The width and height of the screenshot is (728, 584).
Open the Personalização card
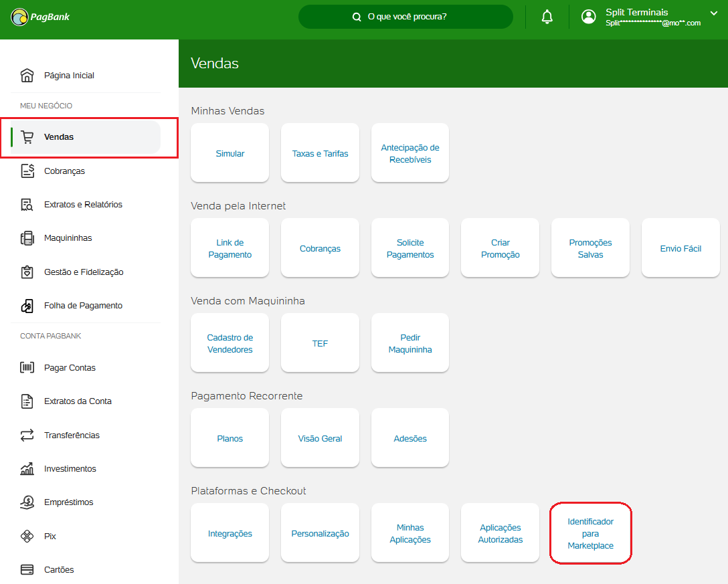(320, 533)
